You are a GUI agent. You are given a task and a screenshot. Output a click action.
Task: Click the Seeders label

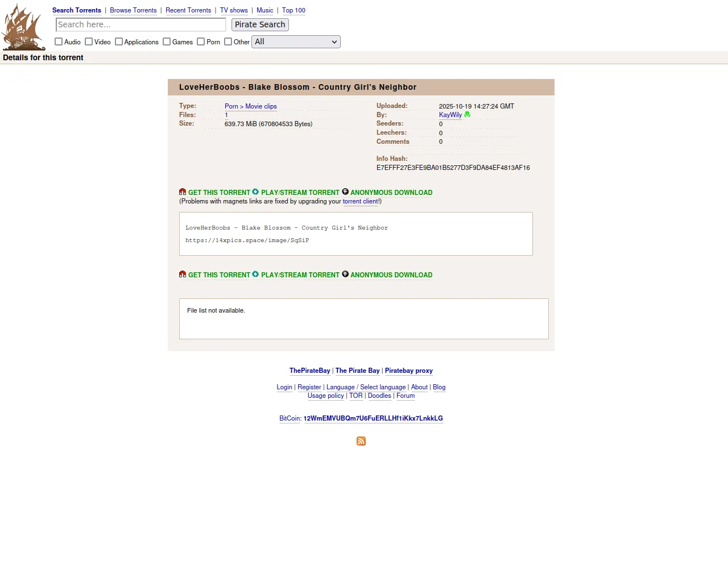[x=390, y=123]
